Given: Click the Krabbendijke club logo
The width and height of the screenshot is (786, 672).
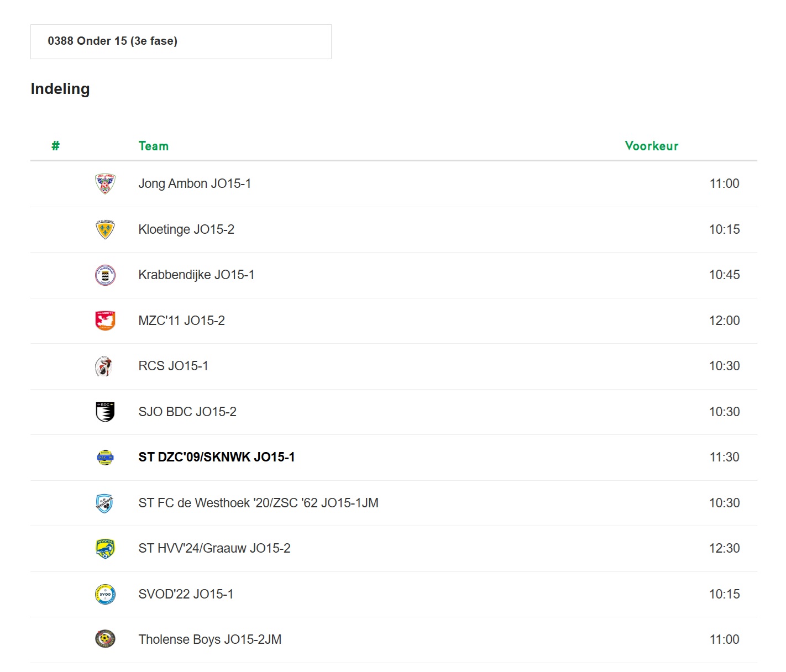Looking at the screenshot, I should tap(105, 275).
